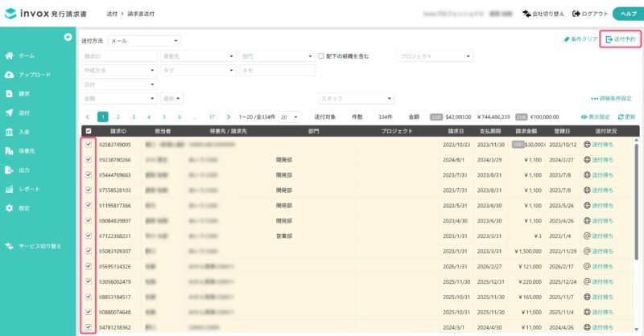
Task: Go to next page arrow
Action: [229, 117]
